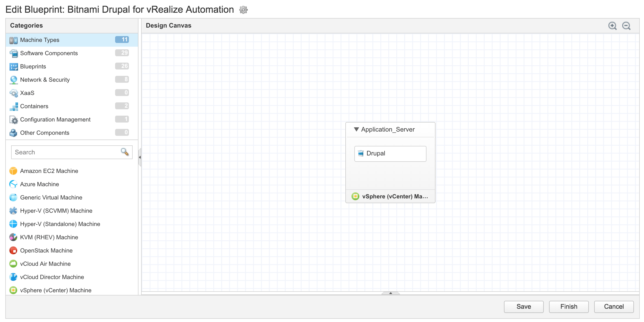The height and width of the screenshot is (322, 644).
Task: Select the Software Components category
Action: [72, 53]
